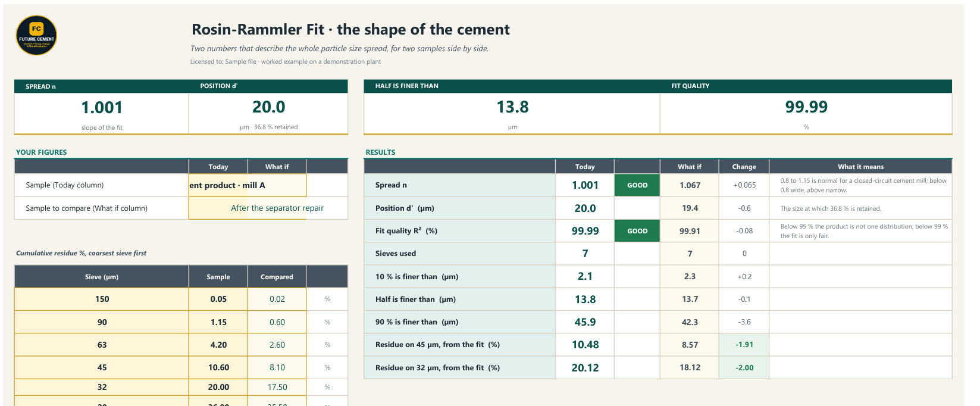The image size is (980, 406).
Task: Click Fit quality R² What if value 99.91
Action: (x=690, y=231)
